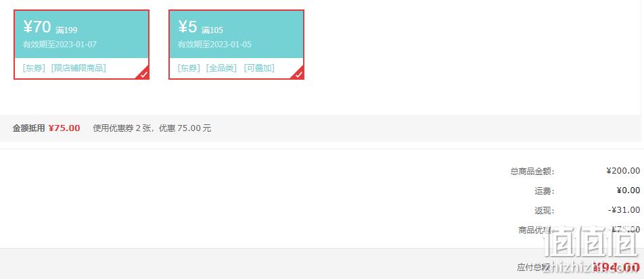Click the 返现 -¥31.00 value
This screenshot has height=279, width=644.
[624, 210]
